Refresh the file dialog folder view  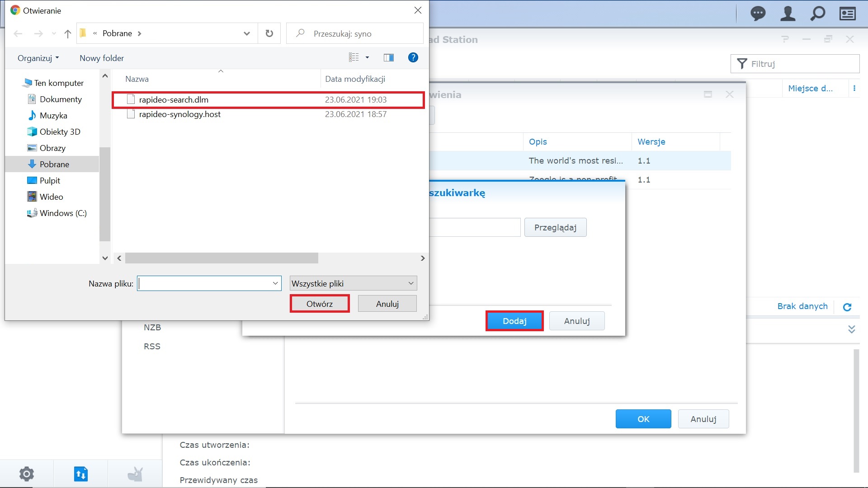pyautogui.click(x=269, y=33)
